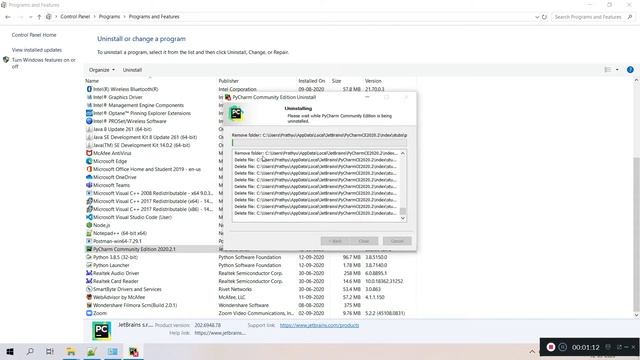Go back using the navigation arrow
The height and width of the screenshot is (360, 640).
8,17
